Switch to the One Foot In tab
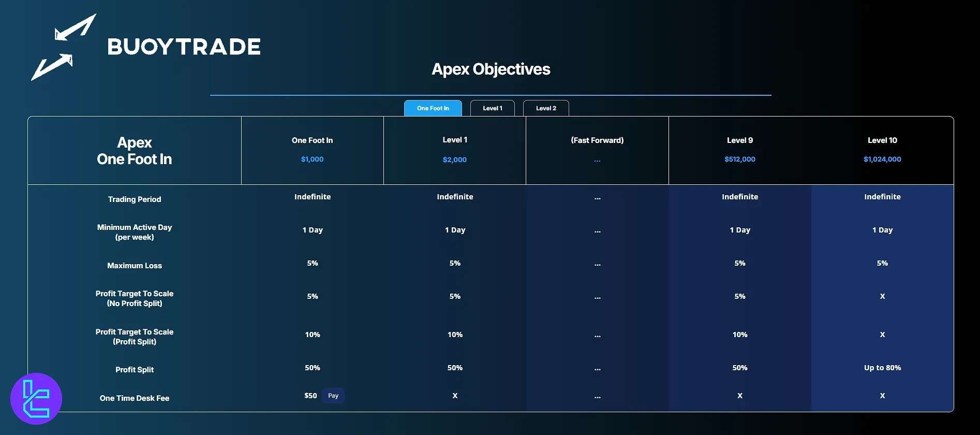Screen dimensions: 980x435 433,108
